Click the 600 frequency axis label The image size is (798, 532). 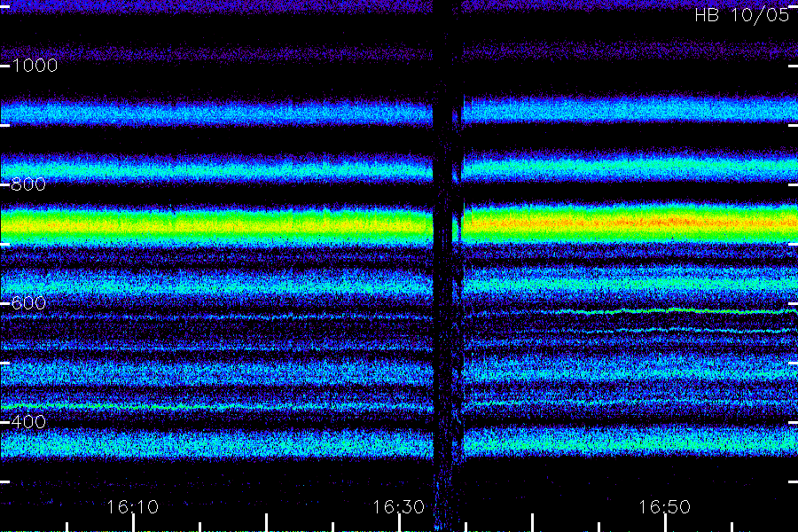coord(28,303)
